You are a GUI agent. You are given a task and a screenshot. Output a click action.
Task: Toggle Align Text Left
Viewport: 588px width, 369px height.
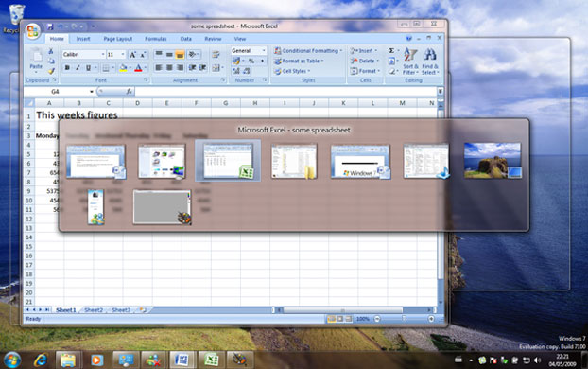click(159, 68)
